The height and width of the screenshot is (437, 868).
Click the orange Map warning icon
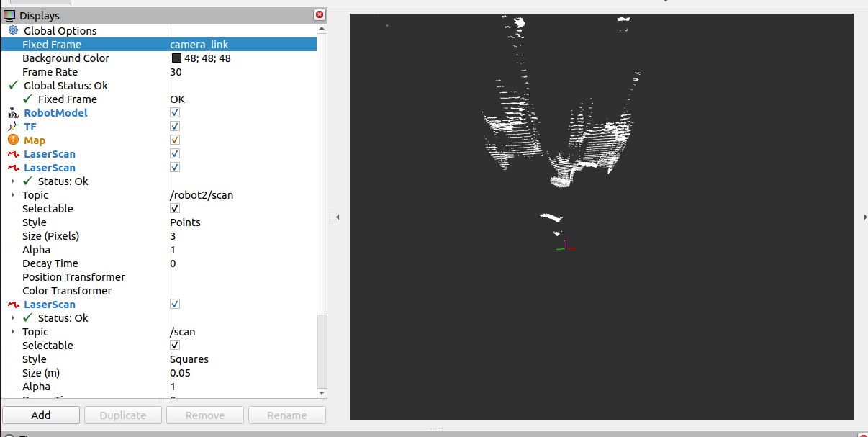(13, 140)
